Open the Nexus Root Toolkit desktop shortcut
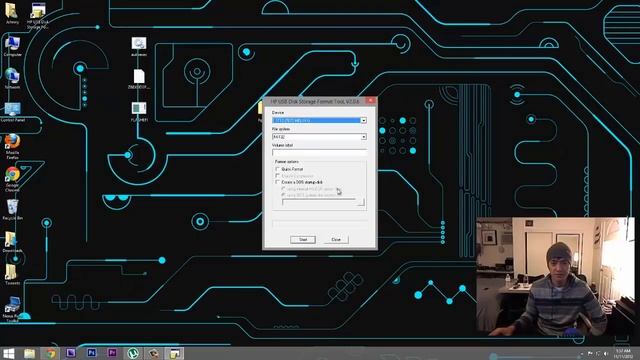Viewport: 640px width, 360px height. [12, 309]
